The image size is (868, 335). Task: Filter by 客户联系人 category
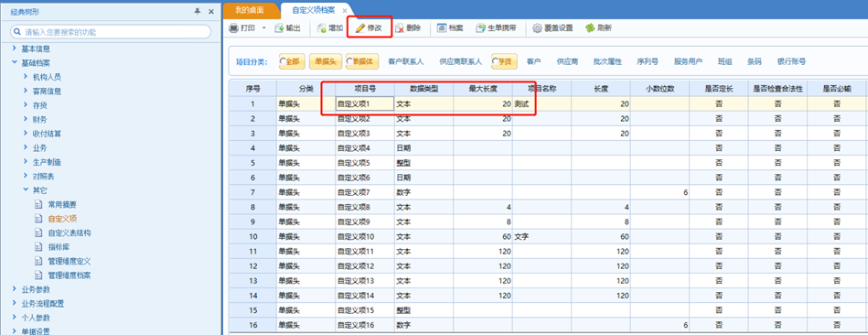[405, 61]
